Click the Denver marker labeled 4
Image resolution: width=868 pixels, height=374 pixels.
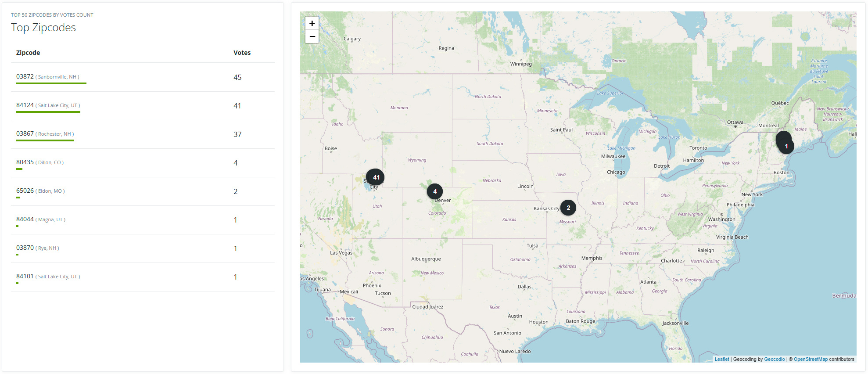[x=435, y=191]
